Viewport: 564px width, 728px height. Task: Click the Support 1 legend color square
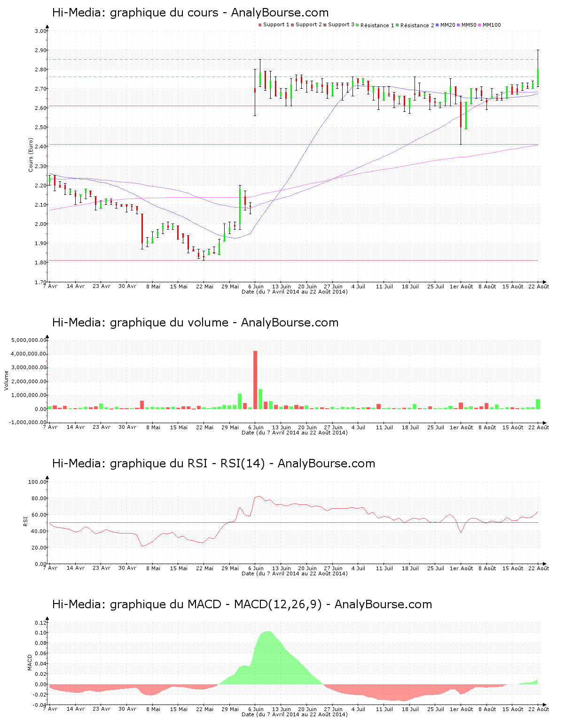[x=260, y=25]
